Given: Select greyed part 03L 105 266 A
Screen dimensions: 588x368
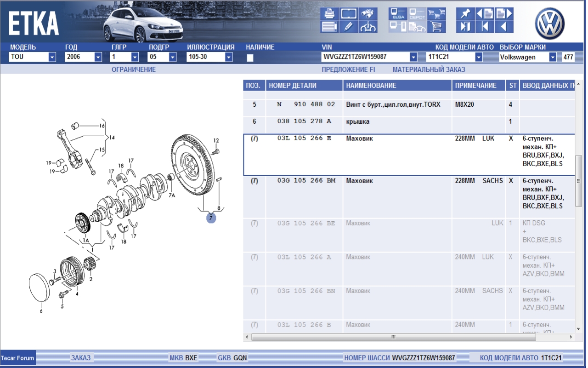Looking at the screenshot, I should [304, 257].
